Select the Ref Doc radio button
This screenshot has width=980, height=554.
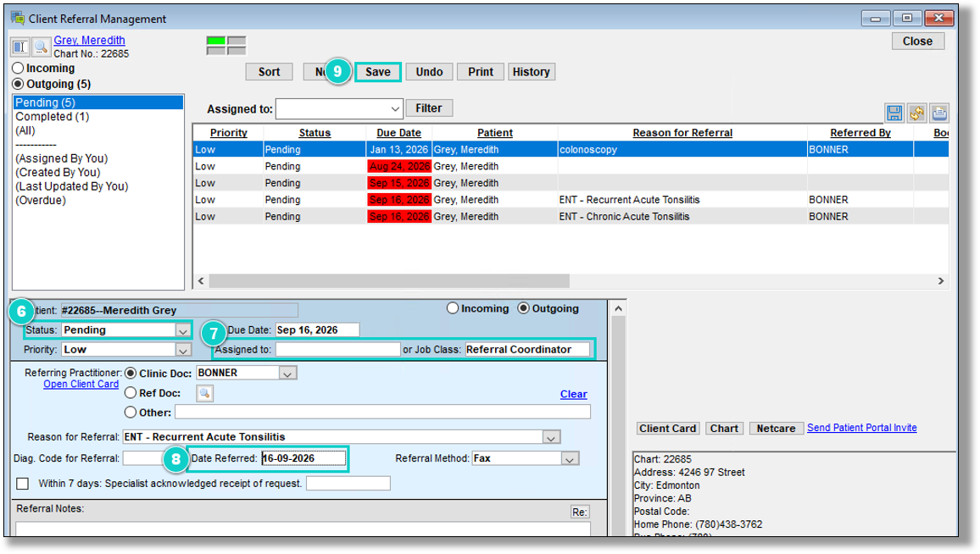point(131,393)
